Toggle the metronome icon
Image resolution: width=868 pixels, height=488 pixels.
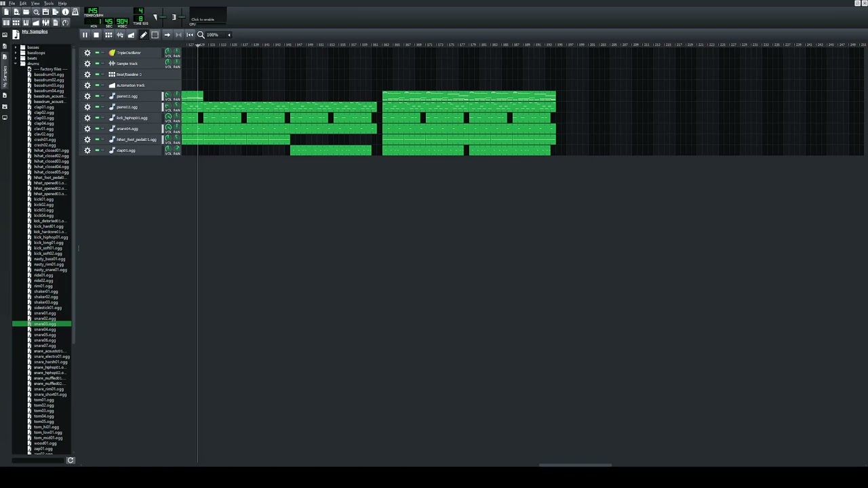tap(75, 12)
